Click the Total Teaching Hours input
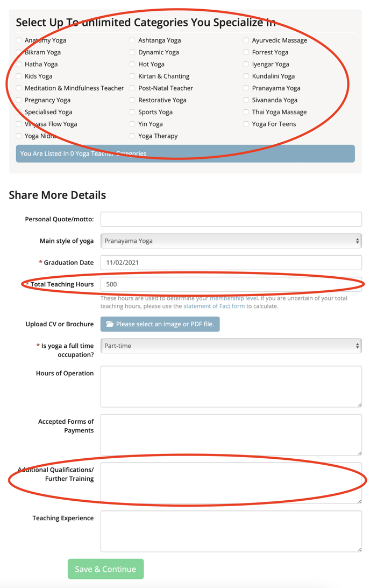The height and width of the screenshot is (588, 370). (x=231, y=284)
